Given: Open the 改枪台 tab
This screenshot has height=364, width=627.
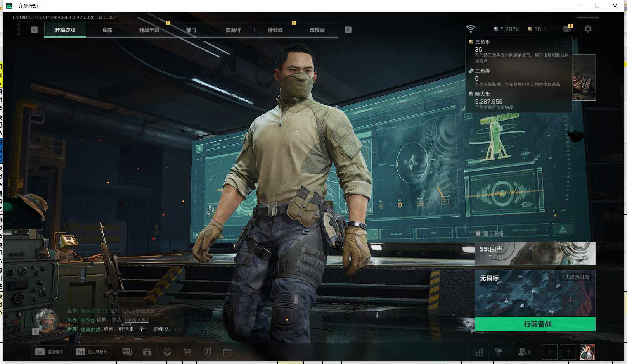Looking at the screenshot, I should [x=317, y=30].
